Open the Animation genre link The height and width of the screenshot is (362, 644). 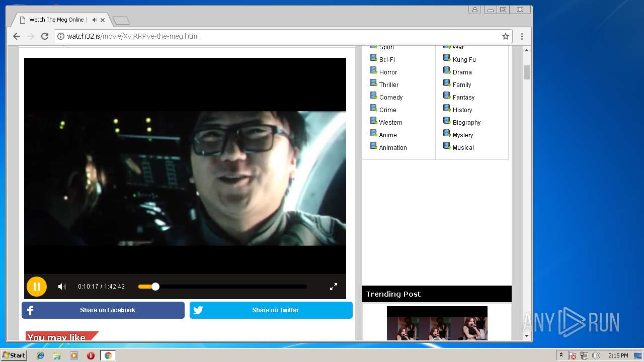393,147
